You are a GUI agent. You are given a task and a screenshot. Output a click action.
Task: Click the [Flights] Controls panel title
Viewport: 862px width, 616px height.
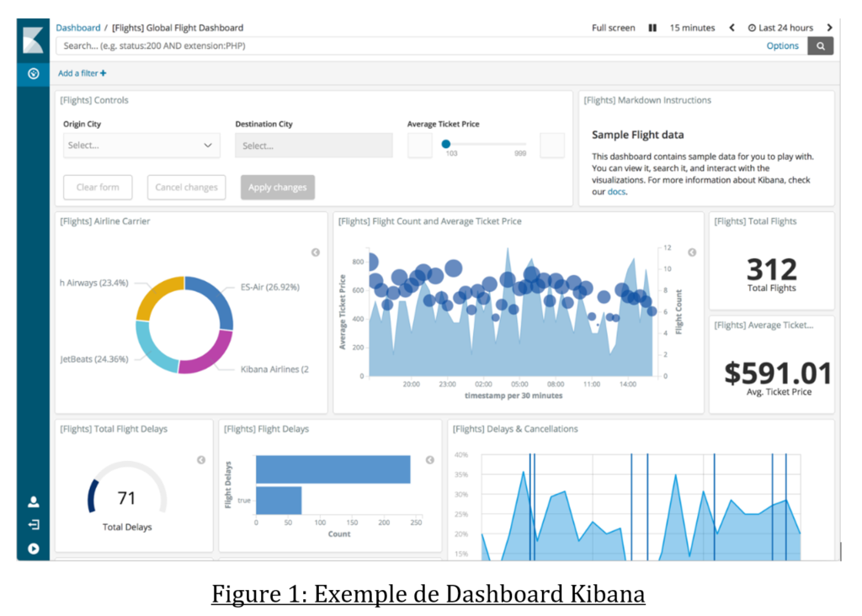(x=94, y=100)
